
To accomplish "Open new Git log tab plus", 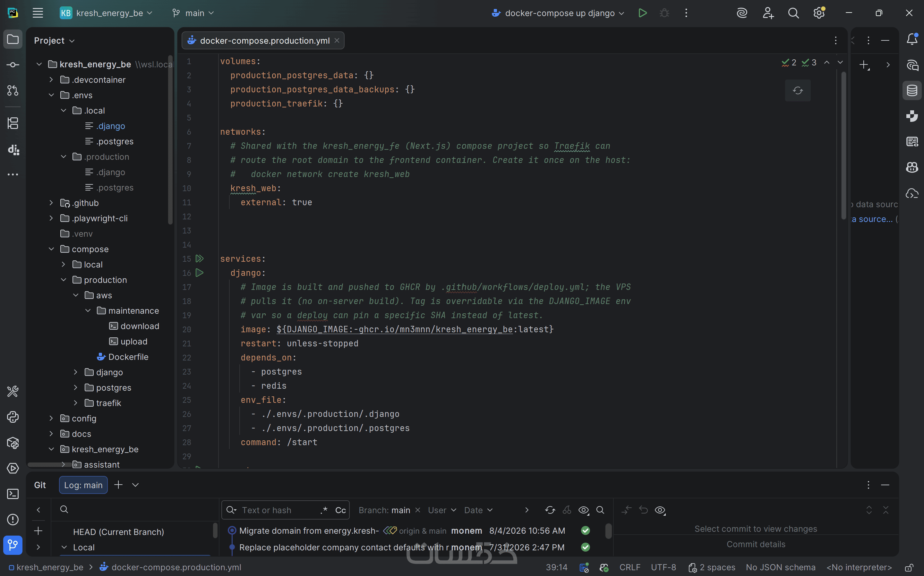I will 118,485.
